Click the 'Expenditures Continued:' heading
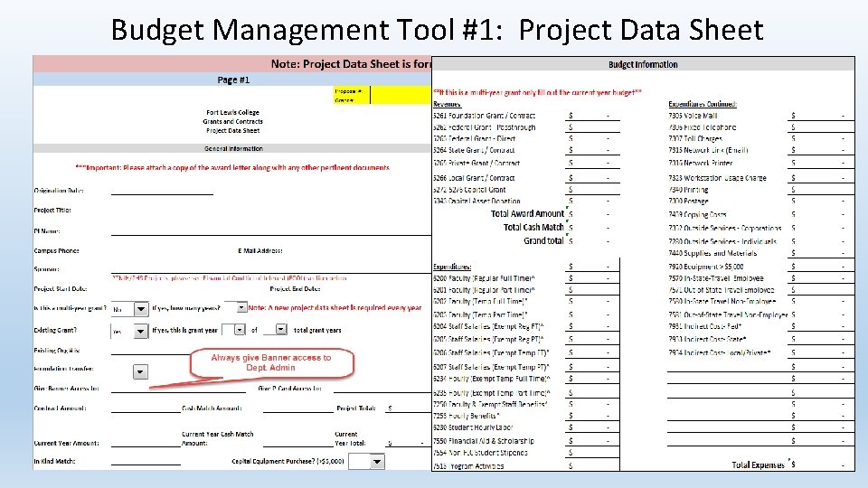 click(x=703, y=104)
